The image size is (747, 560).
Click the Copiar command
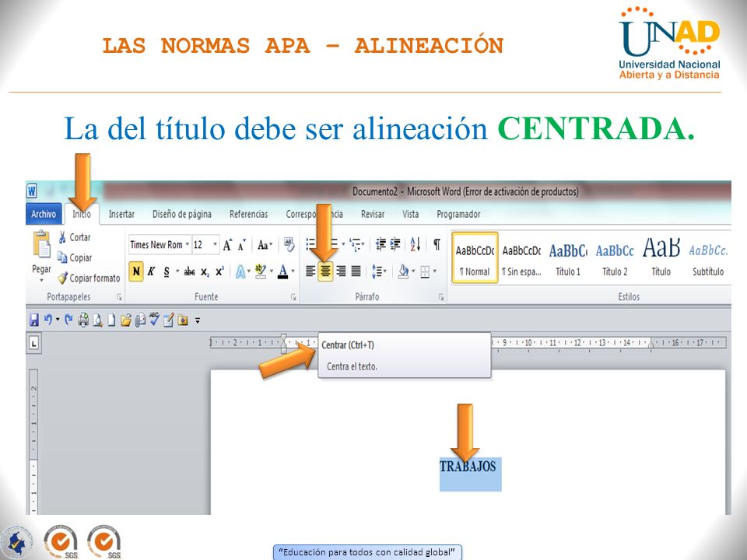(x=75, y=257)
